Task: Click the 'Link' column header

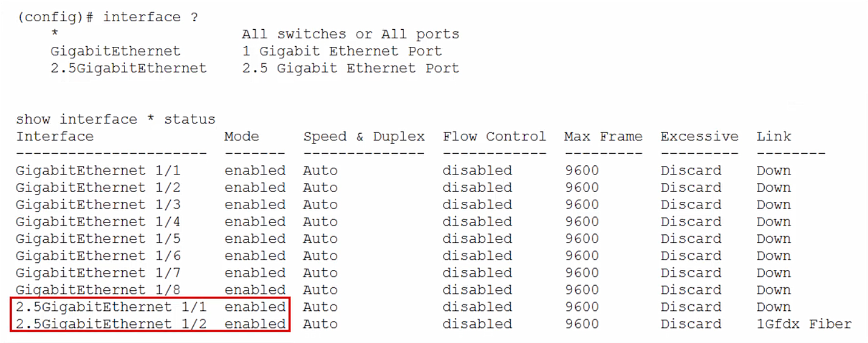Action: click(774, 136)
